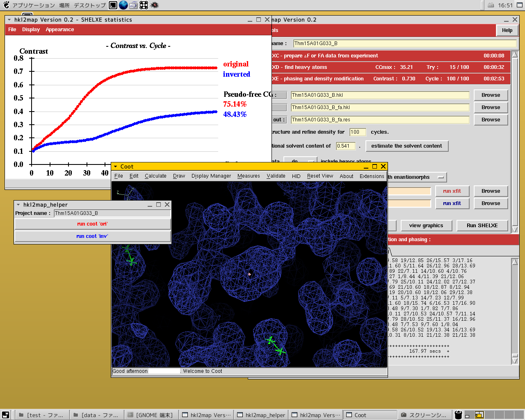
Task: Click the solvent content field showing 0.541
Action: pos(346,146)
